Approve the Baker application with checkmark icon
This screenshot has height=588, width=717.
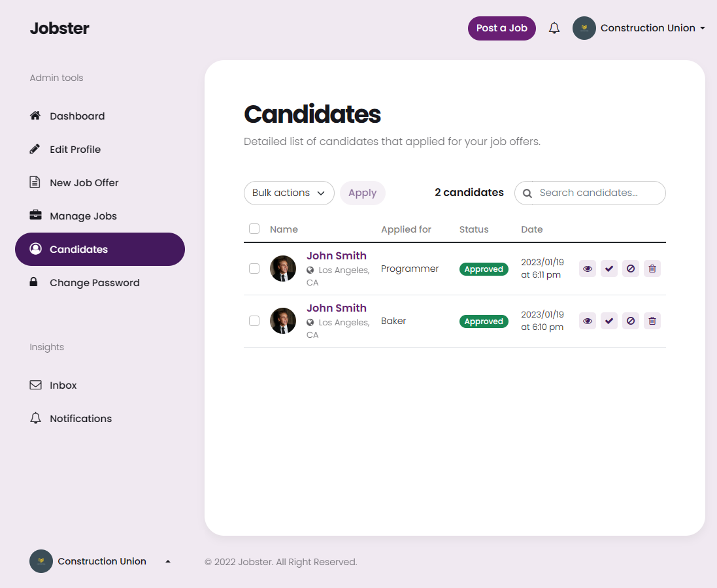point(609,321)
